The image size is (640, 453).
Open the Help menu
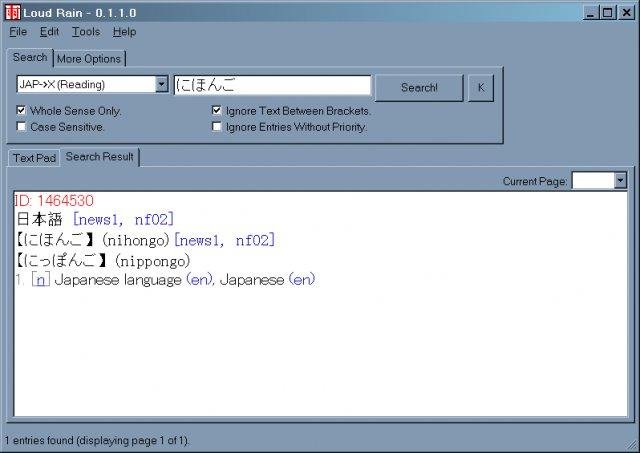(124, 32)
